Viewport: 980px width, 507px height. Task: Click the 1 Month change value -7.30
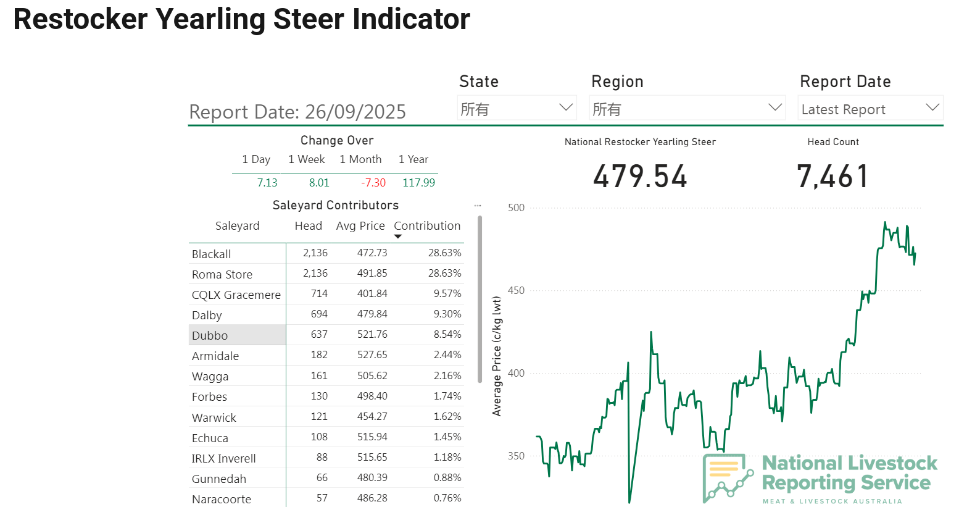click(373, 183)
